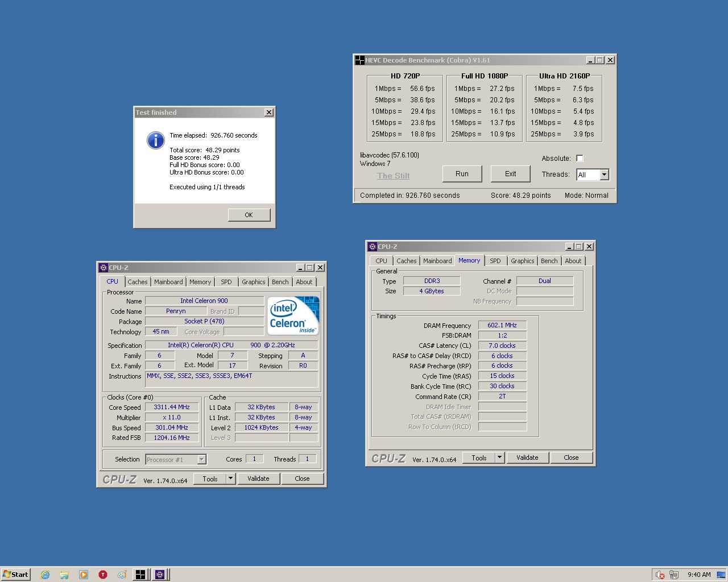Open Mainboard tab in CPU-Z CPU window

tap(168, 282)
